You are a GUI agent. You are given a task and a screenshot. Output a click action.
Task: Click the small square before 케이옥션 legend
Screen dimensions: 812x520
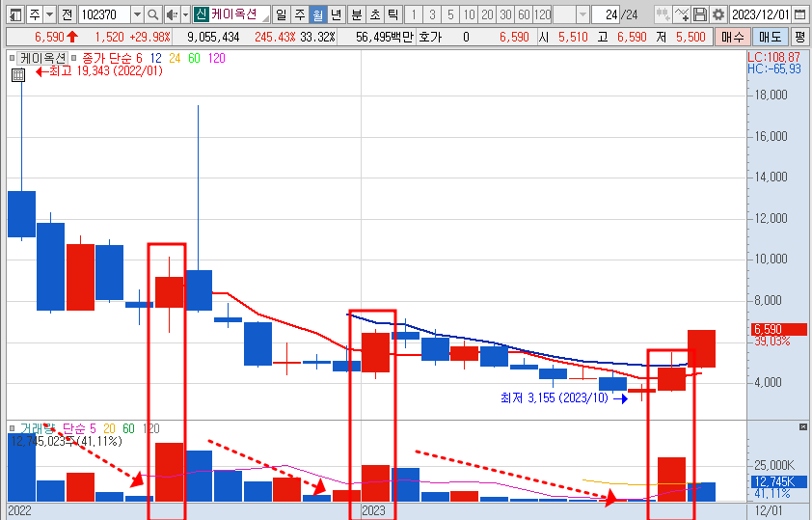[x=12, y=58]
